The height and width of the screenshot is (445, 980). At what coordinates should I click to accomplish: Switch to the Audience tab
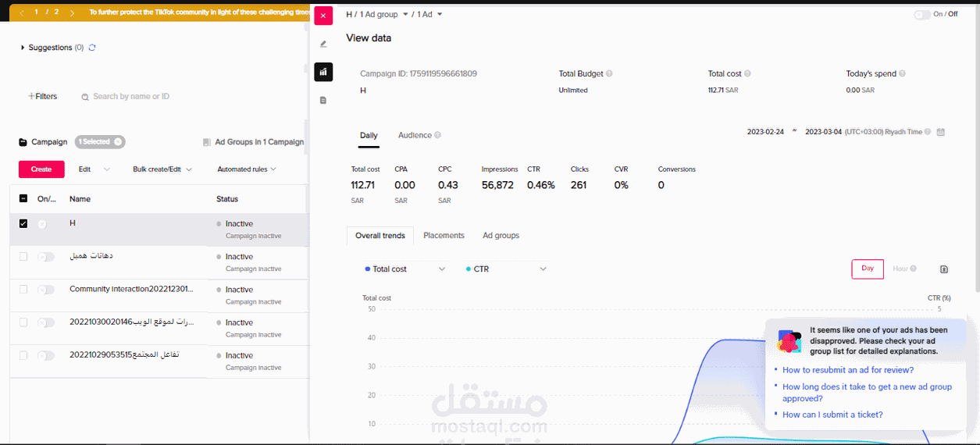click(415, 136)
